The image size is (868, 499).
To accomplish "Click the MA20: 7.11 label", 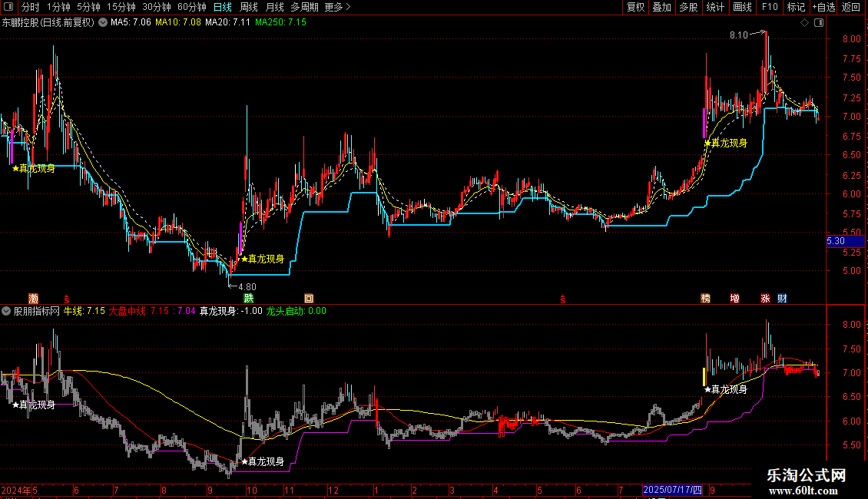I will click(227, 23).
